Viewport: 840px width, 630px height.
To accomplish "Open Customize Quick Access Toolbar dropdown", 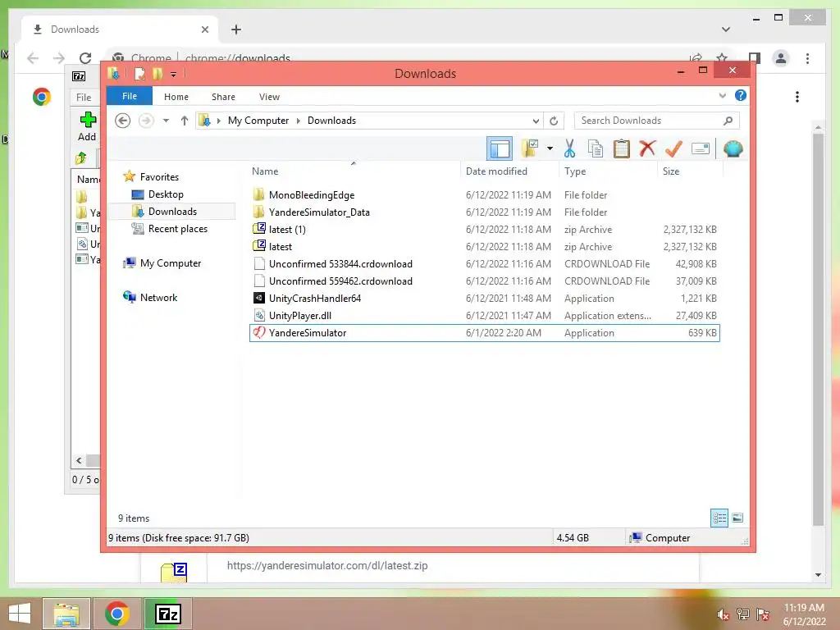I will (x=174, y=74).
